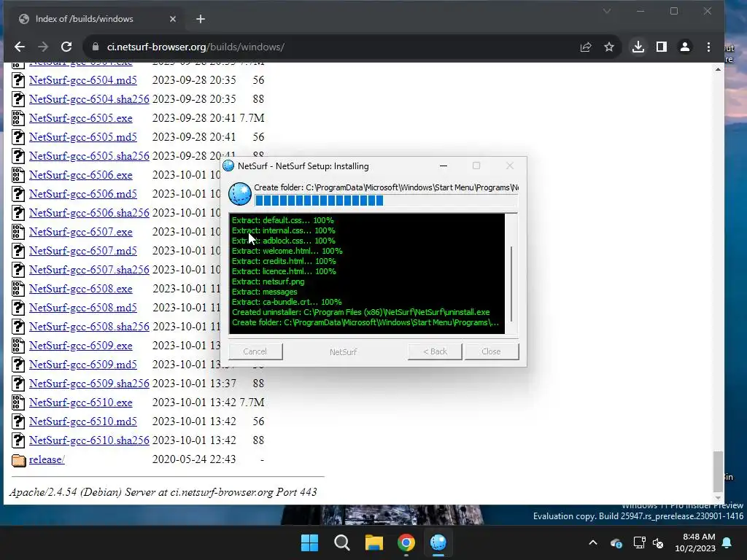The height and width of the screenshot is (560, 747).
Task: Open tab search chevron in title bar
Action: coord(606,11)
